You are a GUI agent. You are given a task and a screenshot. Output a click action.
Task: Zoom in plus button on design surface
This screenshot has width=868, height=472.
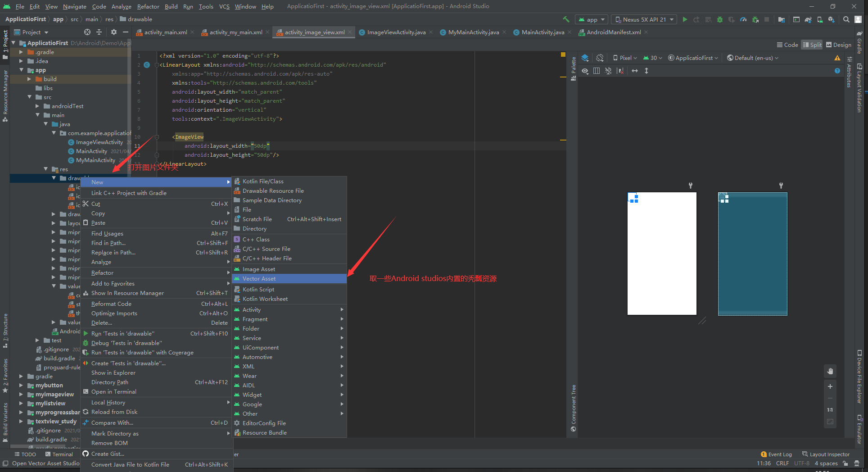tap(830, 386)
